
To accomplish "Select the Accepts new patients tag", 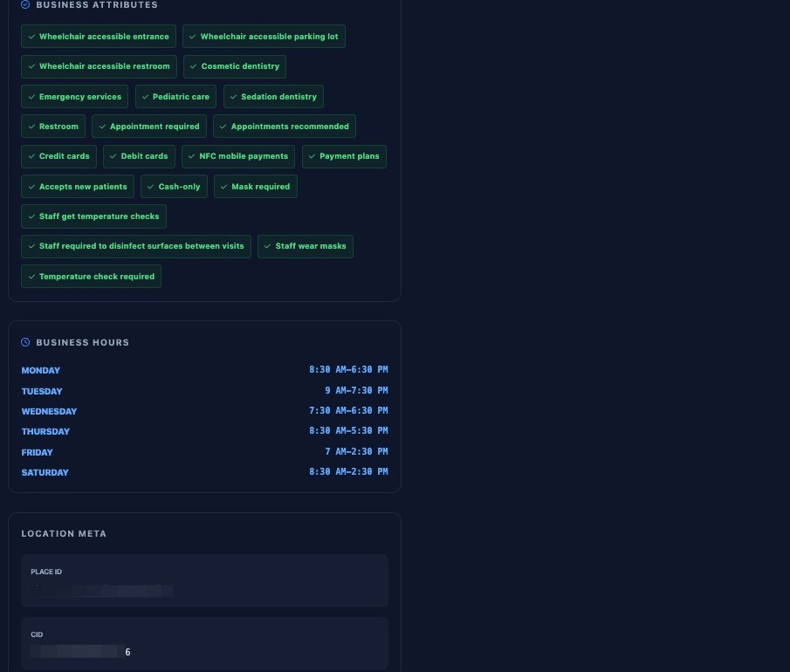I will (78, 187).
